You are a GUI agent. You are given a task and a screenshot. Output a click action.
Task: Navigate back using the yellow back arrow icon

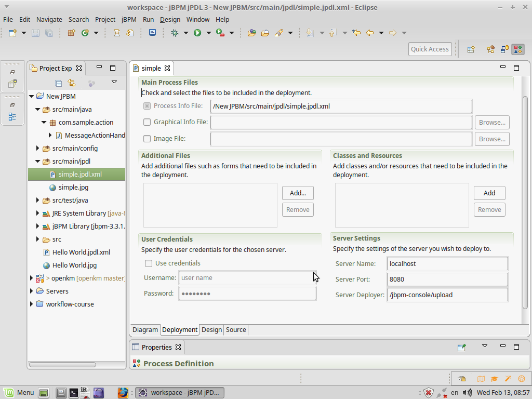pos(371,33)
